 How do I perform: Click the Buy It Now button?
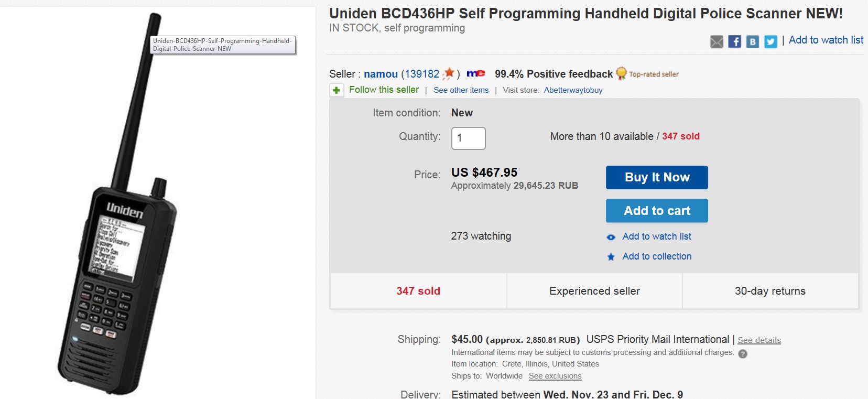[x=657, y=177]
